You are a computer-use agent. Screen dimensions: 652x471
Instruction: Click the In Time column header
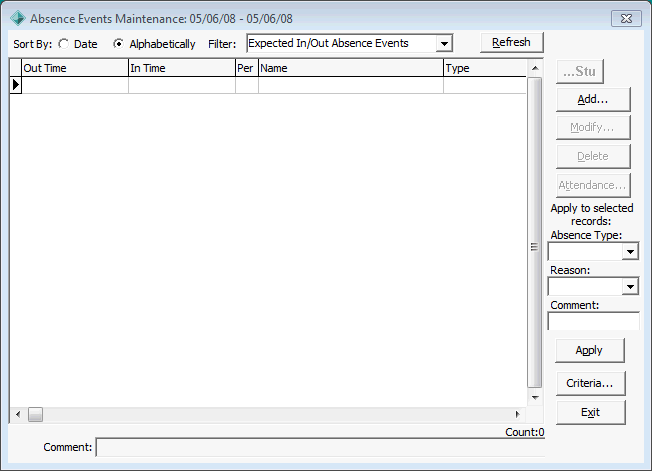click(x=182, y=68)
